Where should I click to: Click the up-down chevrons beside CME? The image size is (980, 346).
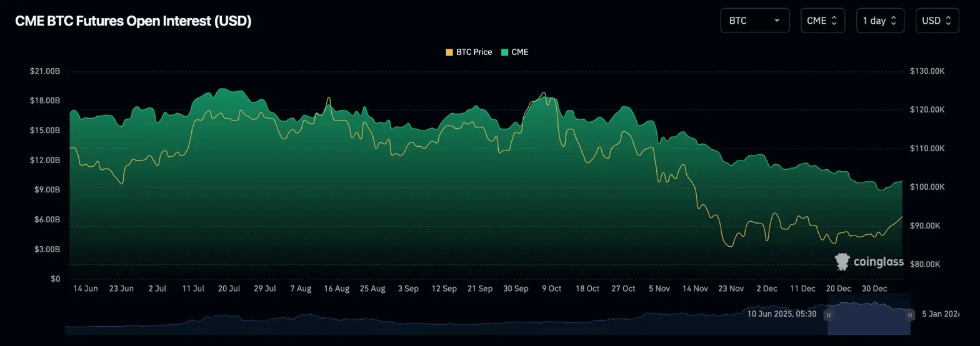click(834, 21)
